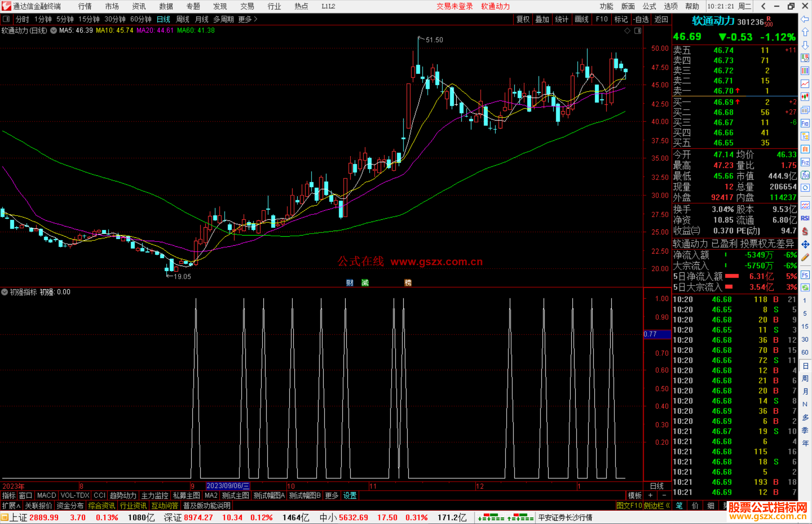This screenshot has width=812, height=524.
Task: Click the blue four-way move icon
Action: point(805,245)
